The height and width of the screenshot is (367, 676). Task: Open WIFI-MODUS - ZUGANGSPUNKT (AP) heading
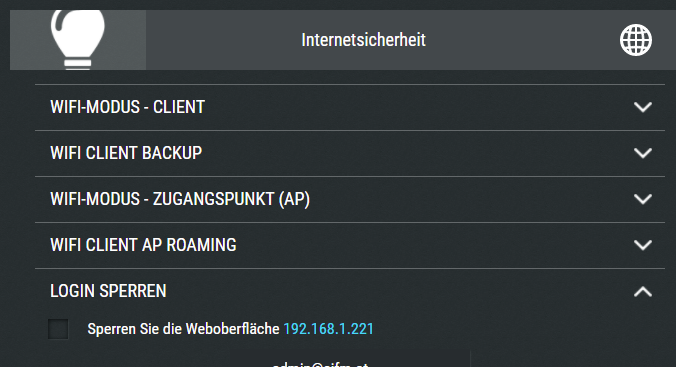point(180,199)
